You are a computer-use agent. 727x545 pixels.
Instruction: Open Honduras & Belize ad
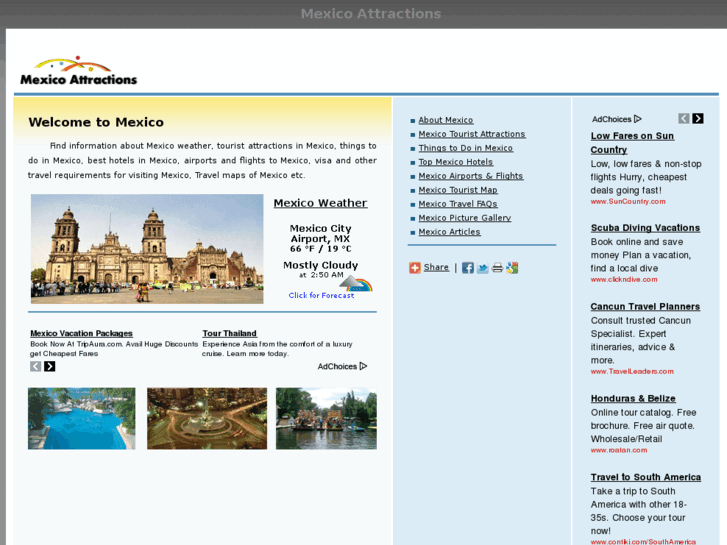click(x=633, y=398)
